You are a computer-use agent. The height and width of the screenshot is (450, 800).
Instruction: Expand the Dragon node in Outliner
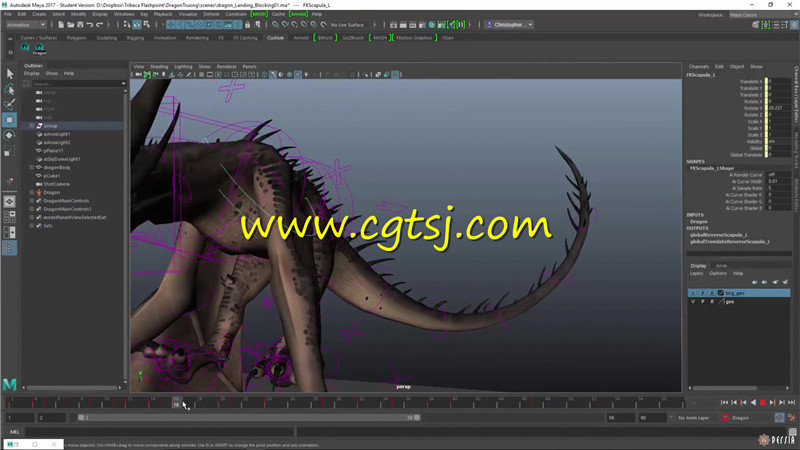[x=32, y=192]
